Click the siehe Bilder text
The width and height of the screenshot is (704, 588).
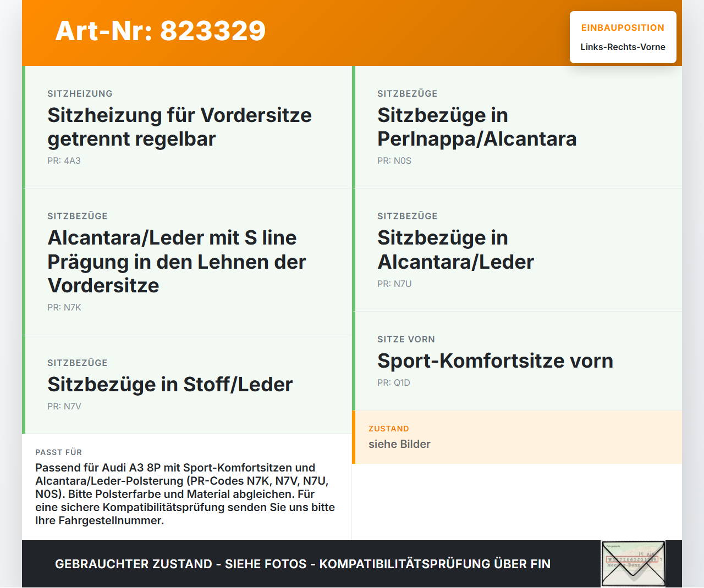[399, 444]
